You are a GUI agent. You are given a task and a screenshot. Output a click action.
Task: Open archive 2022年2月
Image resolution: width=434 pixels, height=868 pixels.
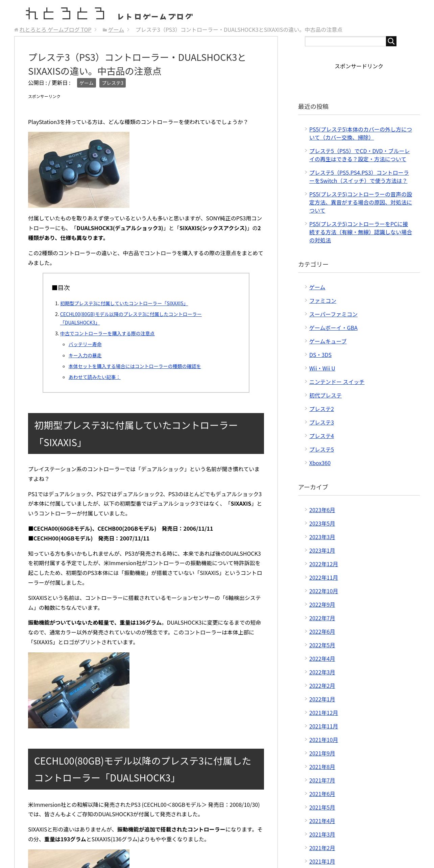click(x=322, y=686)
